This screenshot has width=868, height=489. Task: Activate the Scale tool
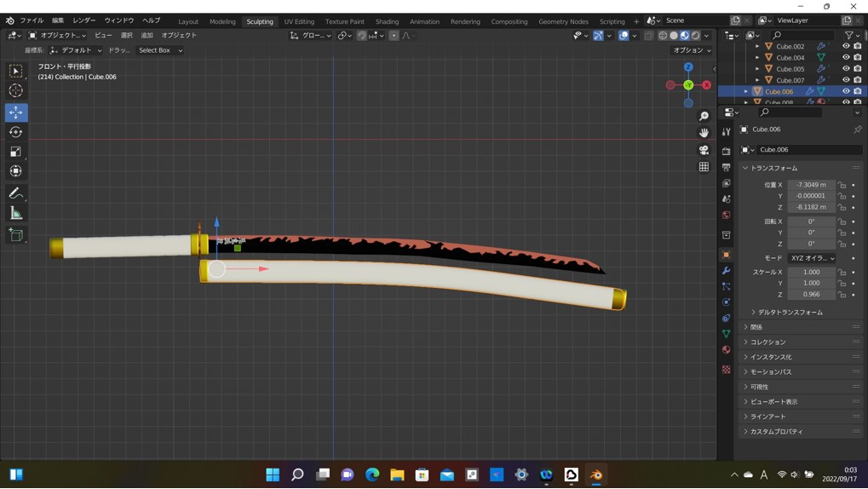15,151
